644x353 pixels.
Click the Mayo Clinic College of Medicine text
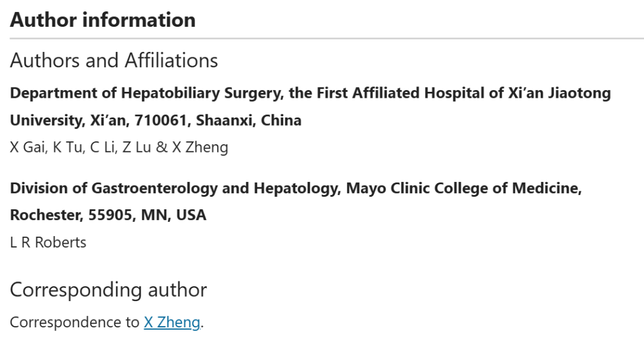tap(464, 188)
